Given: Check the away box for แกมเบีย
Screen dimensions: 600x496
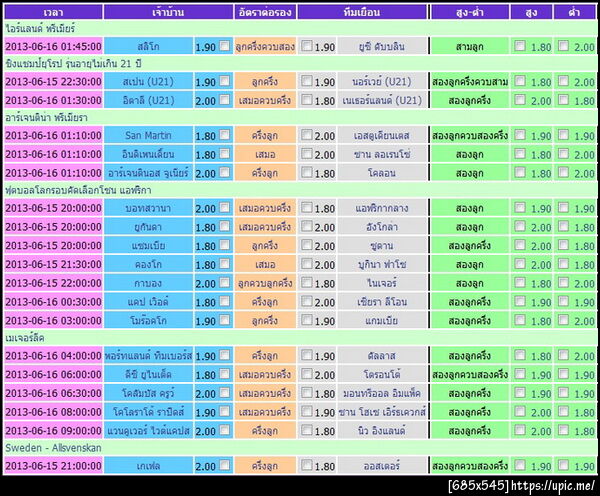Looking at the screenshot, I should (306, 320).
